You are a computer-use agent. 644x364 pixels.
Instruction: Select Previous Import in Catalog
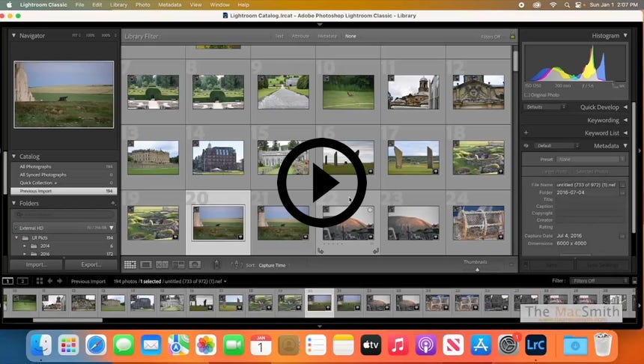[64, 191]
